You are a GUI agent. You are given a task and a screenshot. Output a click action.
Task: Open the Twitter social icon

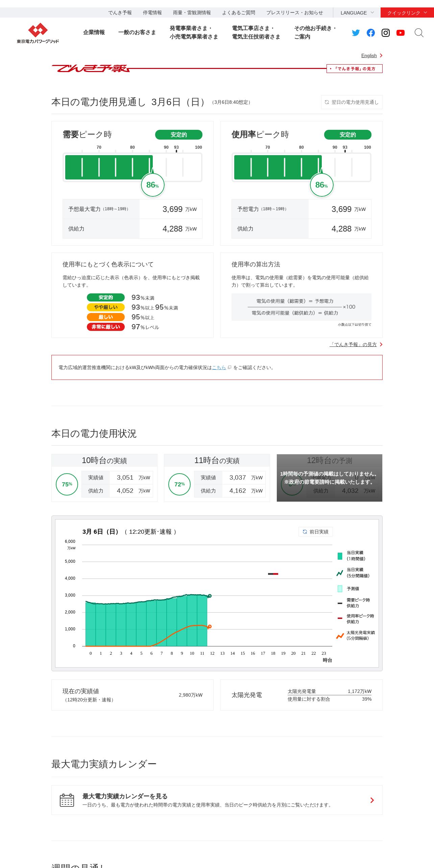[x=356, y=33]
